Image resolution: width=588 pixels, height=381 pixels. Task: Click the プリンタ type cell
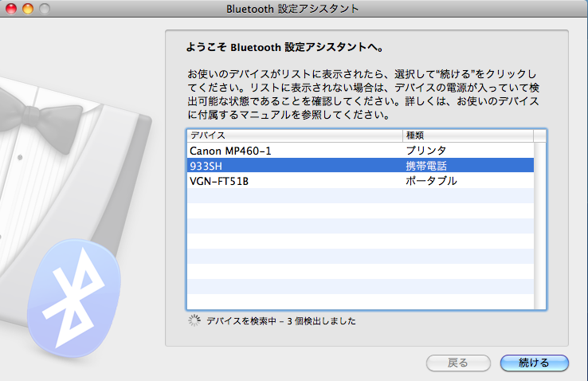426,151
